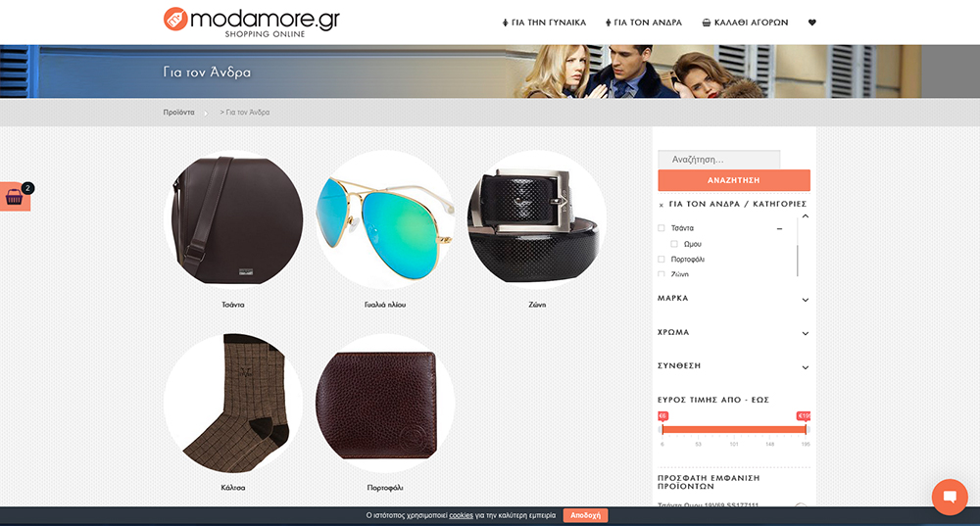Expand the ΜΑΡΚΑ filter section
Screen dimensions: 980x526
click(734, 299)
